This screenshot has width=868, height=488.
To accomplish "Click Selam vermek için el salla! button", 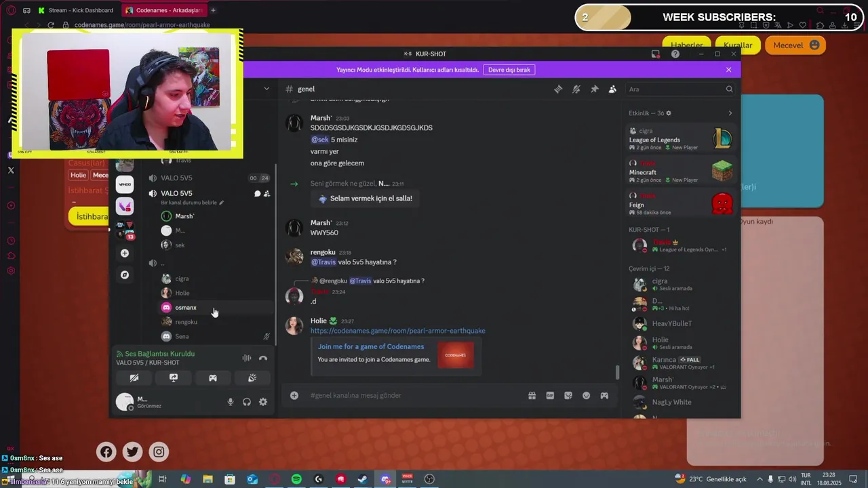I will point(365,199).
